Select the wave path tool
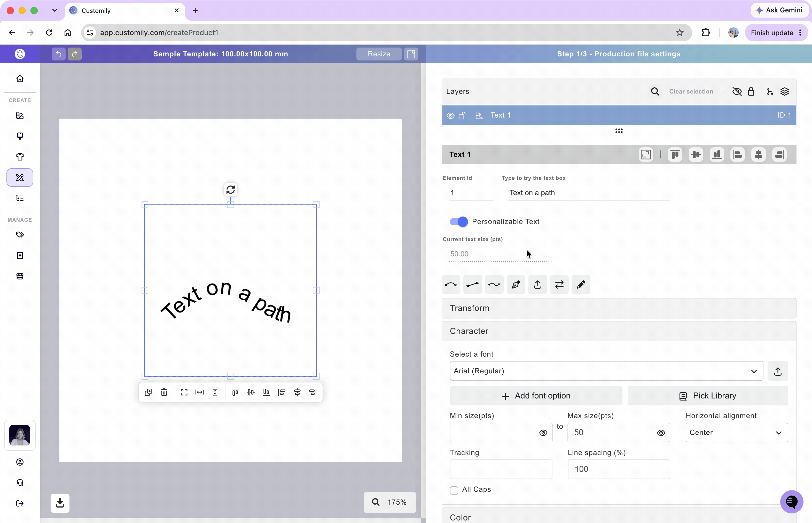 (494, 284)
